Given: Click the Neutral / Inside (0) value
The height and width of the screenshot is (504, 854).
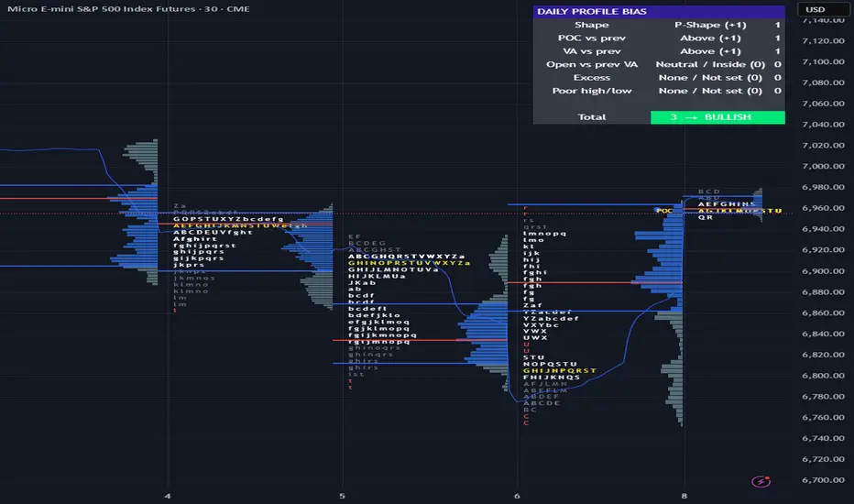Looking at the screenshot, I should pos(710,64).
